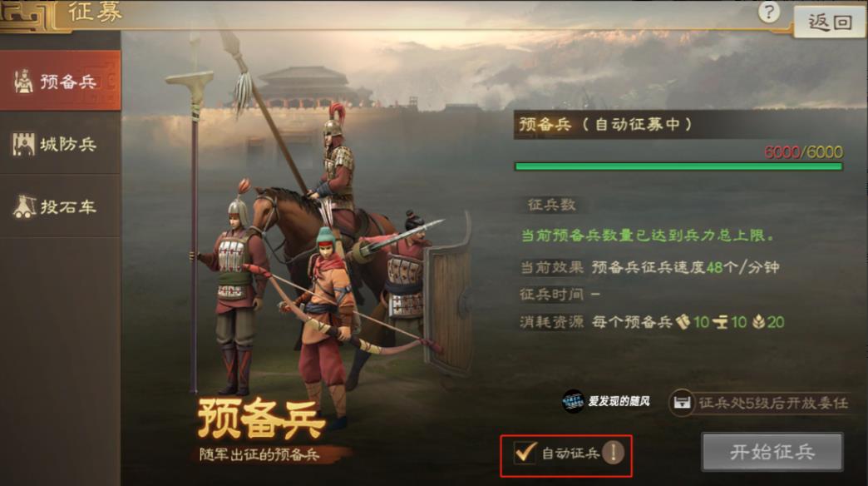Click the 投石车 catapult icon
Screen dimensions: 868x486
[x=24, y=206]
